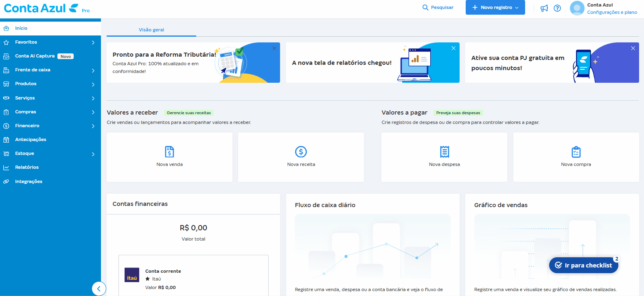Click the Preveja suas despesas tag
The width and height of the screenshot is (644, 296).
coord(458,113)
